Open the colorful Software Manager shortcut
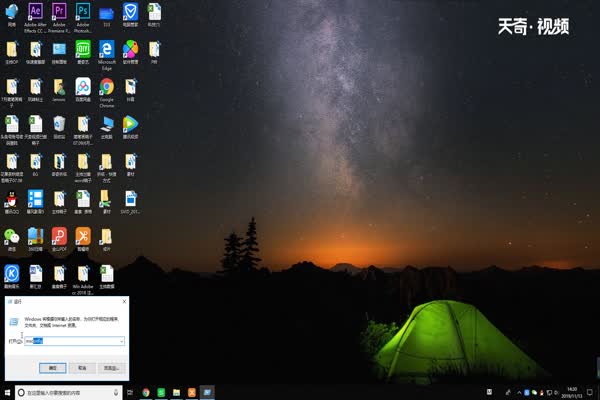600x400 pixels. coord(130,52)
